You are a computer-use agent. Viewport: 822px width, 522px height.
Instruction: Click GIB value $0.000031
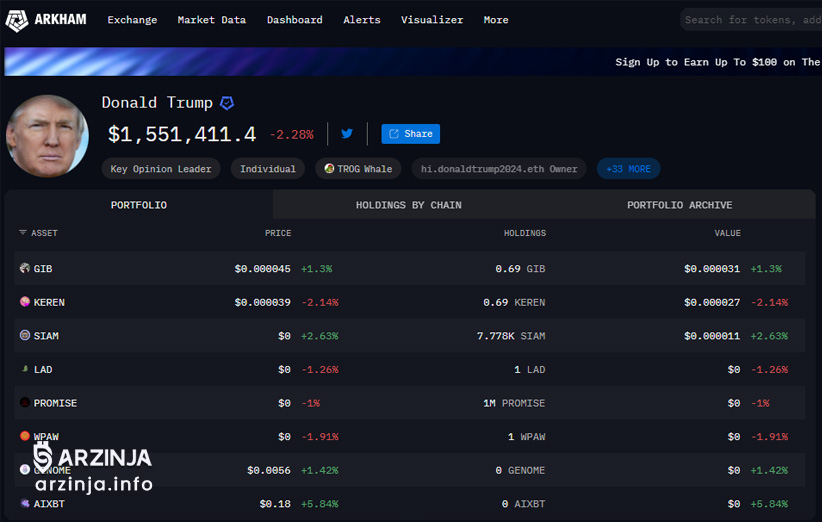712,269
